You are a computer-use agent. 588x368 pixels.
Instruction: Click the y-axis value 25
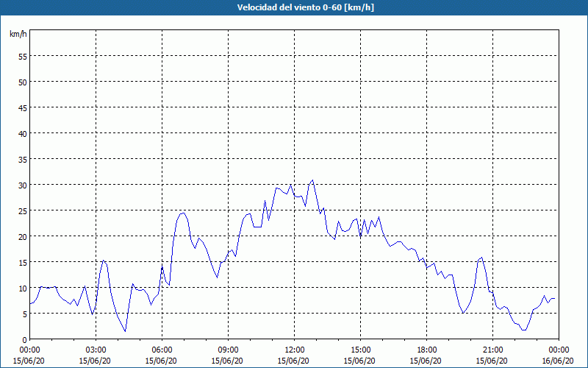pos(23,210)
